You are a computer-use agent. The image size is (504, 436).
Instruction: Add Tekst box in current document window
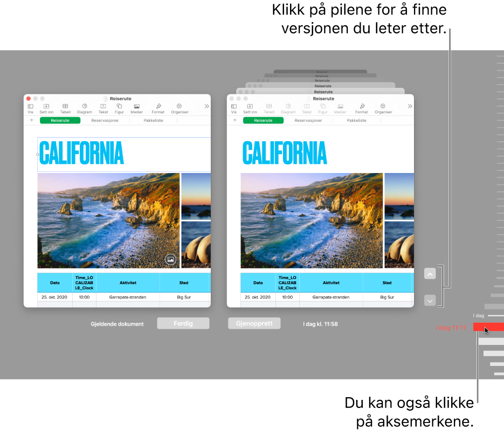pyautogui.click(x=103, y=109)
